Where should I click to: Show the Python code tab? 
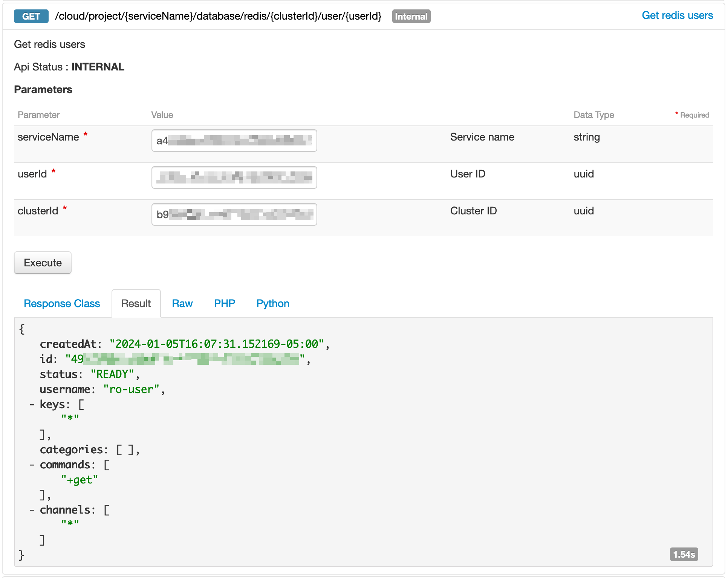pos(273,304)
